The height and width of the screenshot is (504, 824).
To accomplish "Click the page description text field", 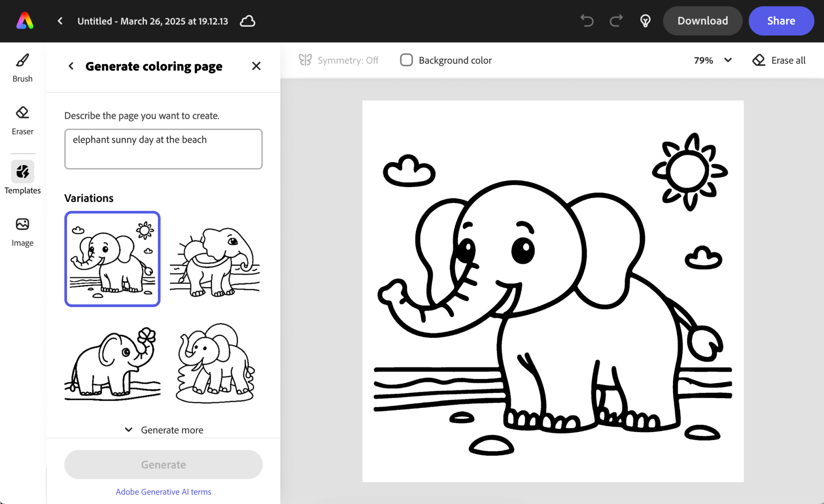I will pos(163,149).
